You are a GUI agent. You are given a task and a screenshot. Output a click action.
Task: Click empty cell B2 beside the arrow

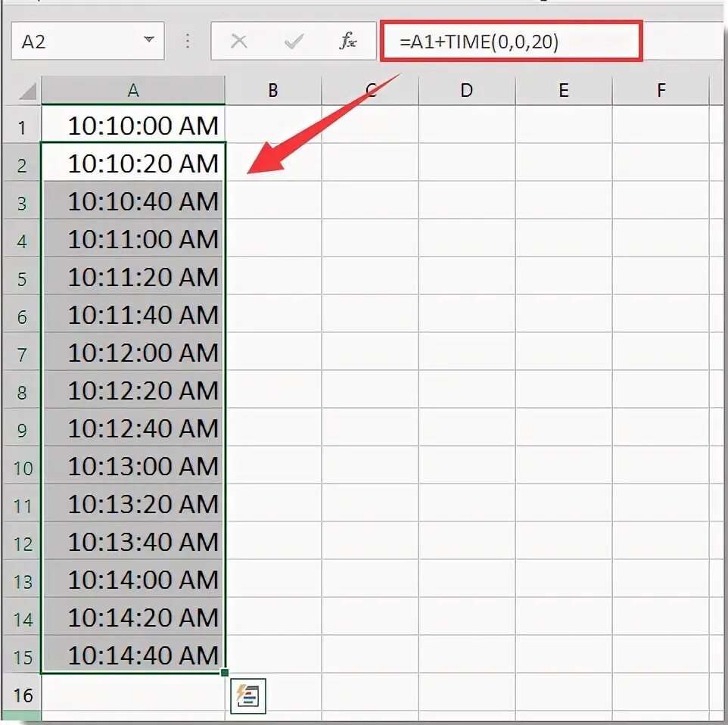click(x=272, y=163)
